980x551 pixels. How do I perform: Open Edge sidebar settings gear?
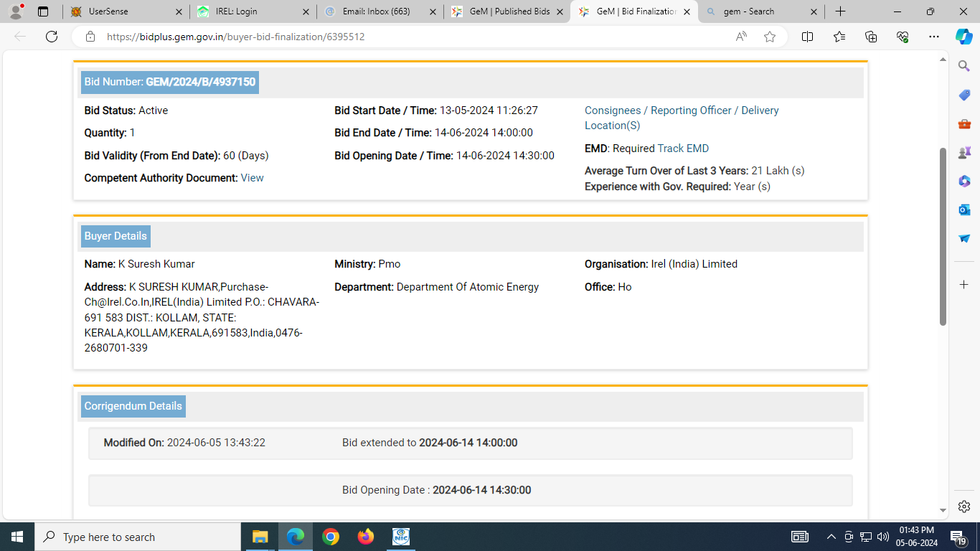[x=964, y=507]
